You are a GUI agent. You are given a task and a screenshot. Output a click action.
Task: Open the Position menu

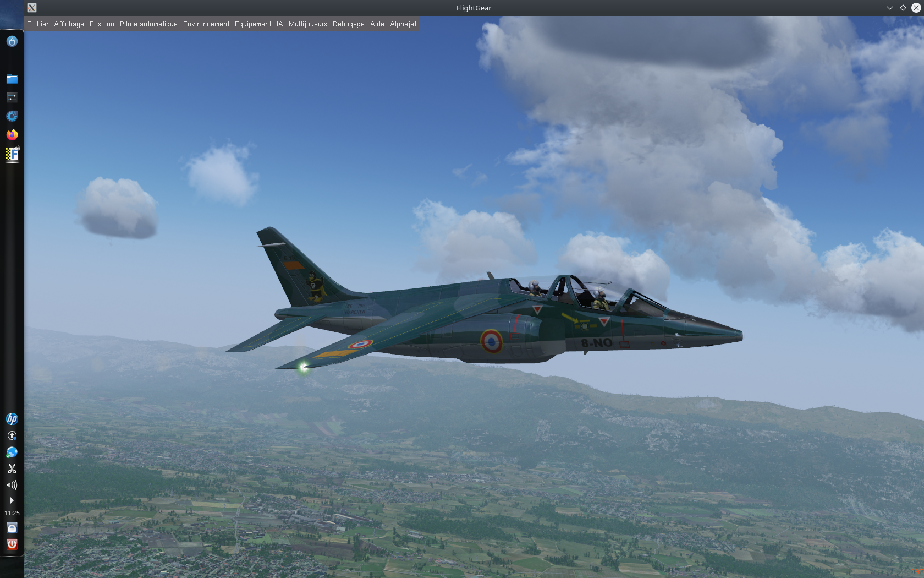102,24
